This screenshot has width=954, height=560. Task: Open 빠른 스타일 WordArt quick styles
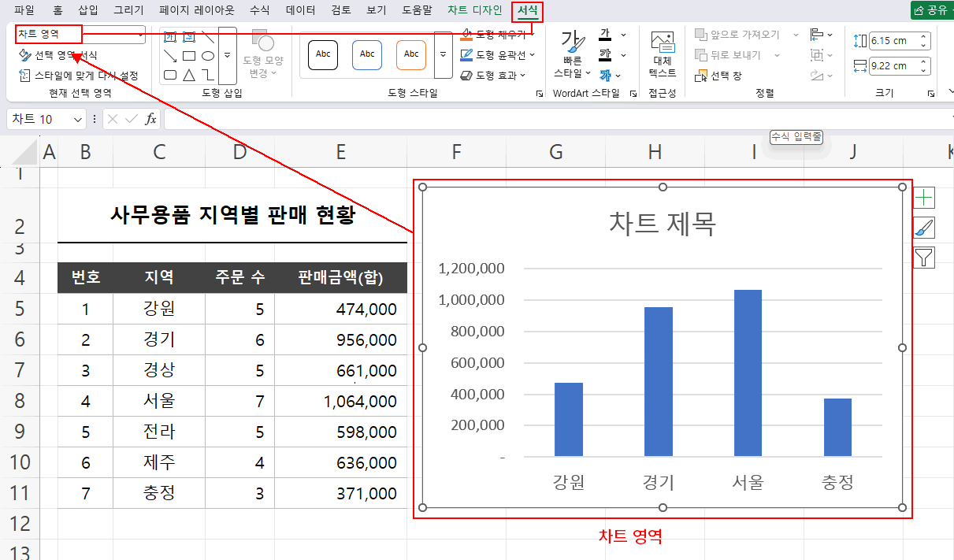pos(573,55)
